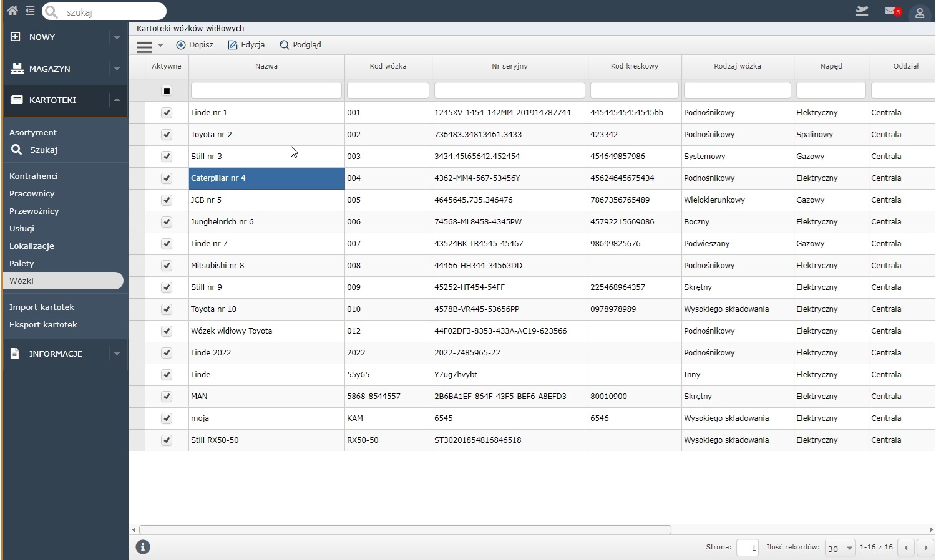Open user profile icon
The height and width of the screenshot is (560, 936).
[x=920, y=12]
